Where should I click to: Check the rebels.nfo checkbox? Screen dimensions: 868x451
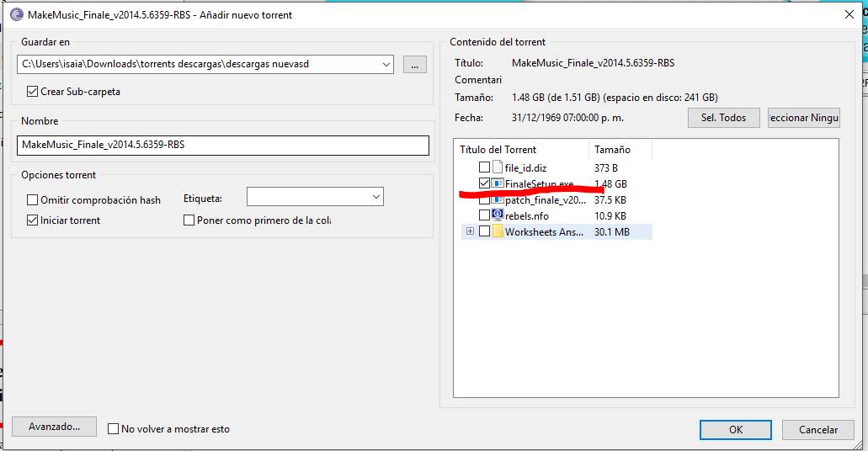484,215
